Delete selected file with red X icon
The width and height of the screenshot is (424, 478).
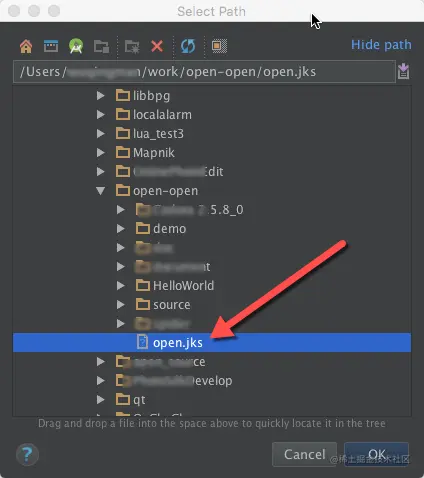coord(157,46)
